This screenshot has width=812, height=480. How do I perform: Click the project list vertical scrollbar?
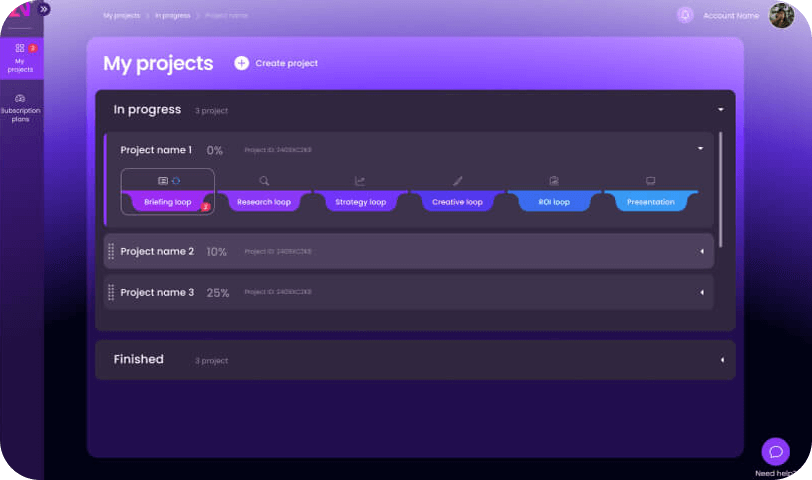pyautogui.click(x=720, y=190)
